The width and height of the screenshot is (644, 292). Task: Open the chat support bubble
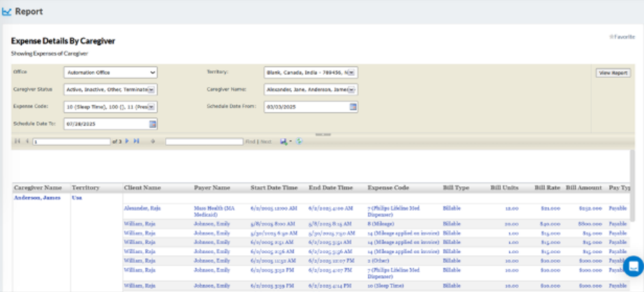coord(633,266)
